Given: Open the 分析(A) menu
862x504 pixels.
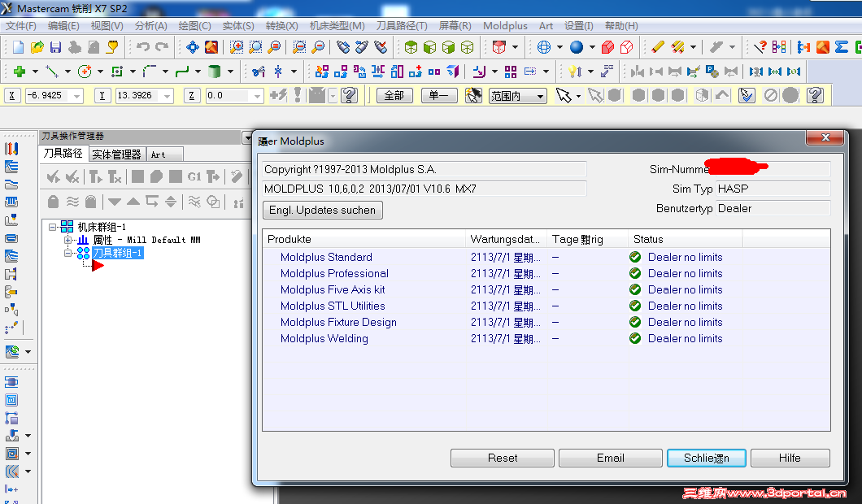Looking at the screenshot, I should click(x=150, y=26).
